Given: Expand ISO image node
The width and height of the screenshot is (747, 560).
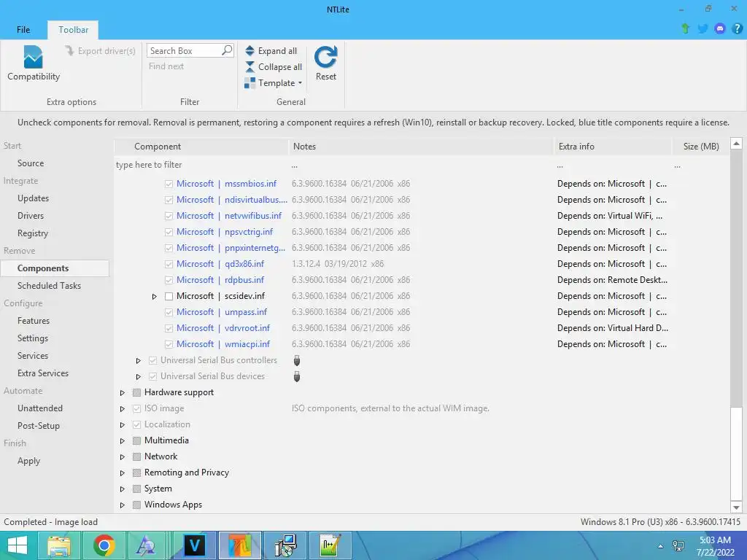Looking at the screenshot, I should click(x=123, y=409).
